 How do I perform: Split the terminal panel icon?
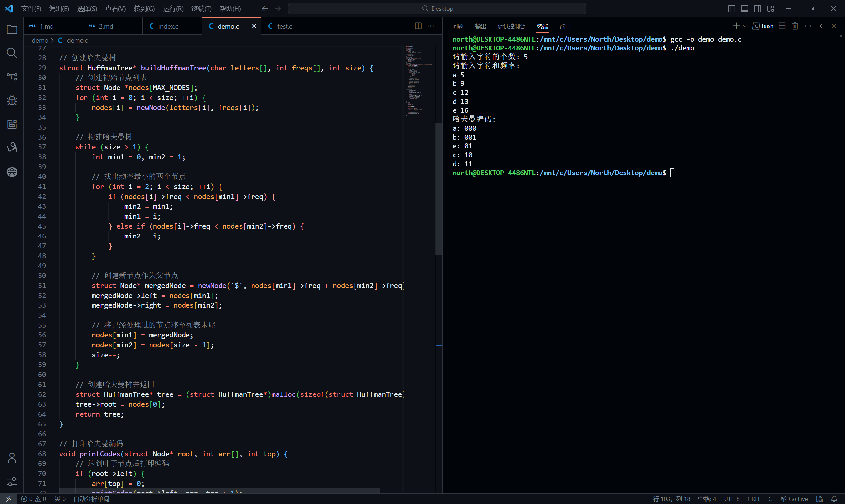click(782, 26)
